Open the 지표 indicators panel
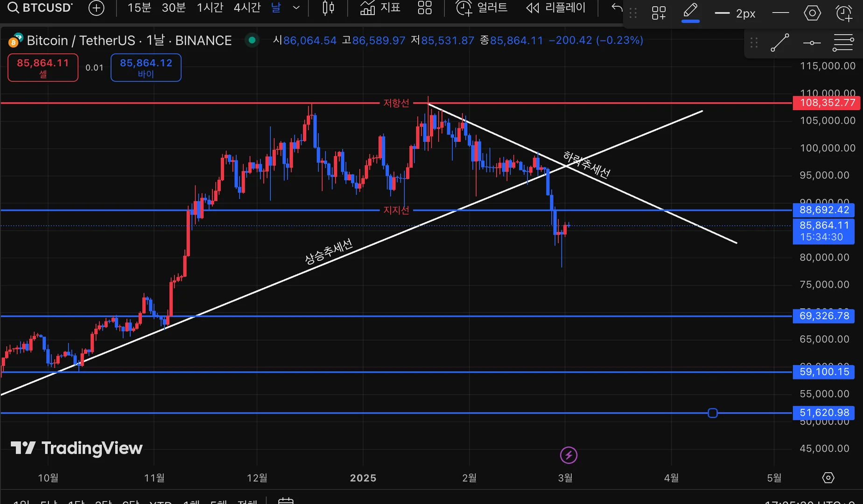Image resolution: width=863 pixels, height=504 pixels. point(380,7)
